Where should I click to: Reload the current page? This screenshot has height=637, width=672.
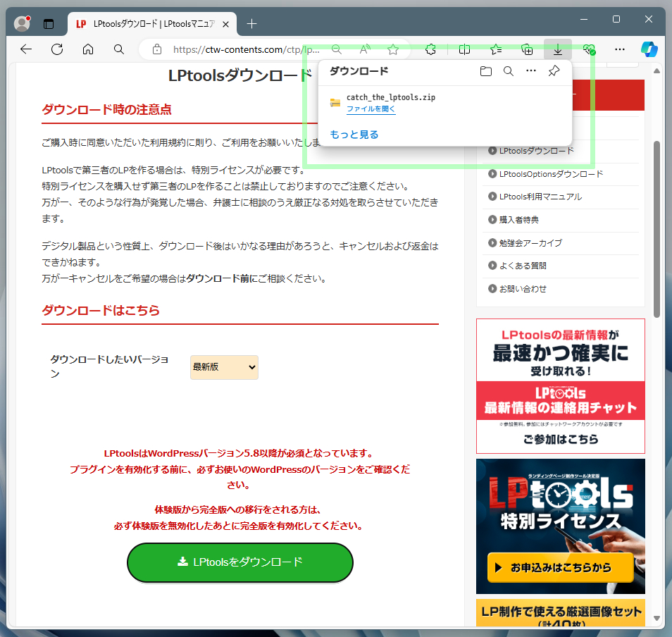pos(57,49)
